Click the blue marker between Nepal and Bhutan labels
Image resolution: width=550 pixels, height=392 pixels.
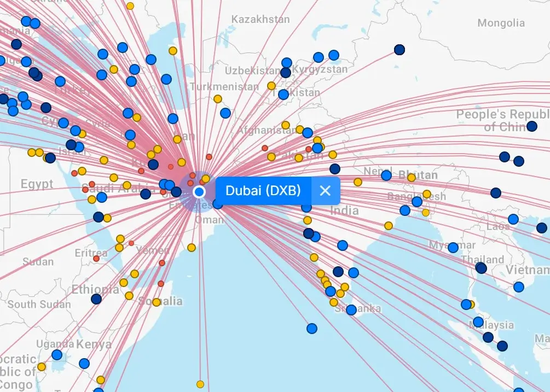pos(386,175)
